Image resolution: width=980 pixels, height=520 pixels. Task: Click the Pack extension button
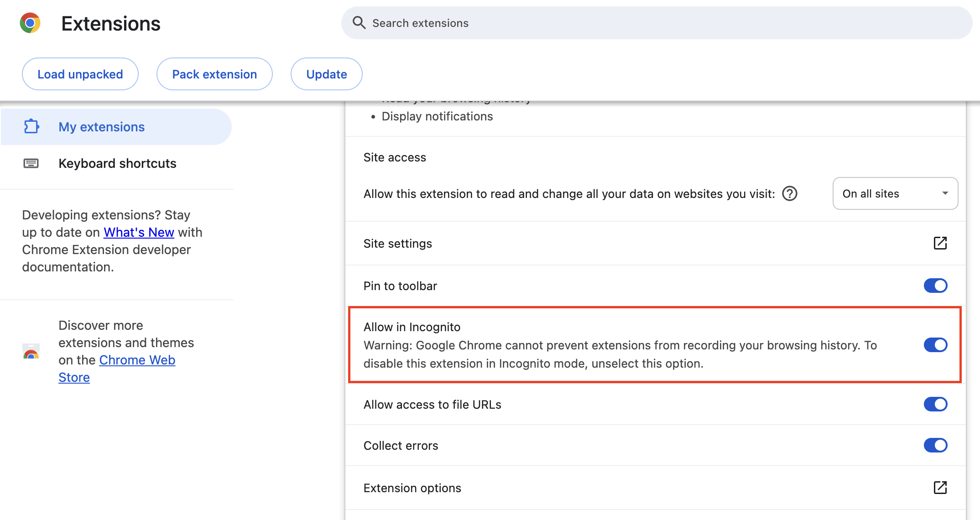pyautogui.click(x=214, y=73)
